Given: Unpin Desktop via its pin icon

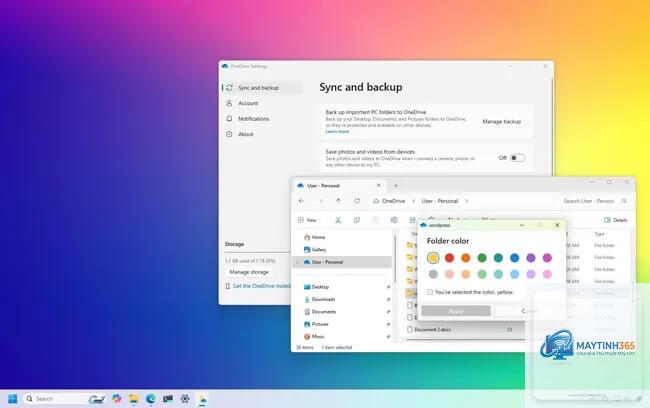Looking at the screenshot, I should [x=388, y=287].
